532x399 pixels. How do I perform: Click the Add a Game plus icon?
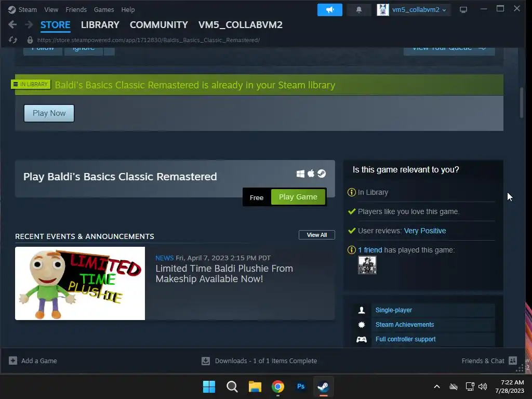tap(13, 361)
